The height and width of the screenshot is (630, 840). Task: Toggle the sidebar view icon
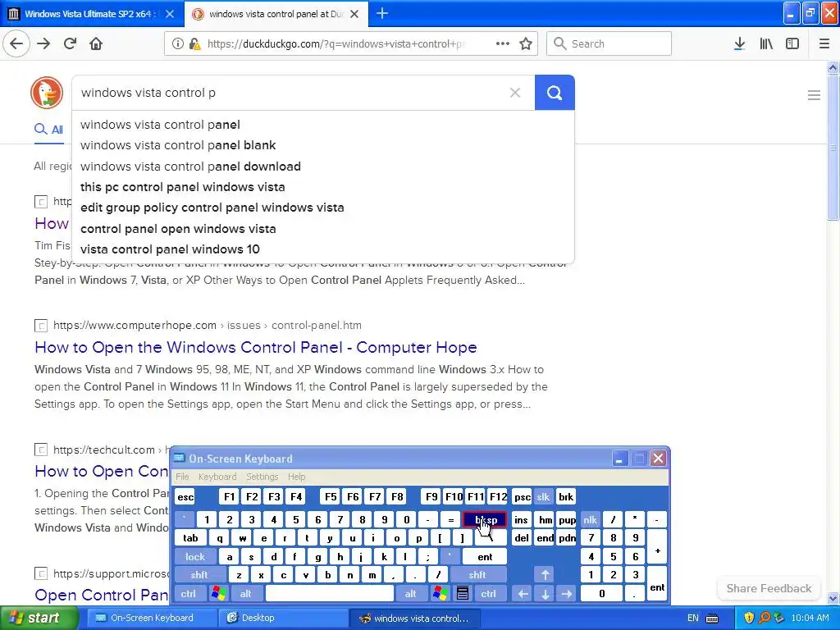click(x=792, y=43)
